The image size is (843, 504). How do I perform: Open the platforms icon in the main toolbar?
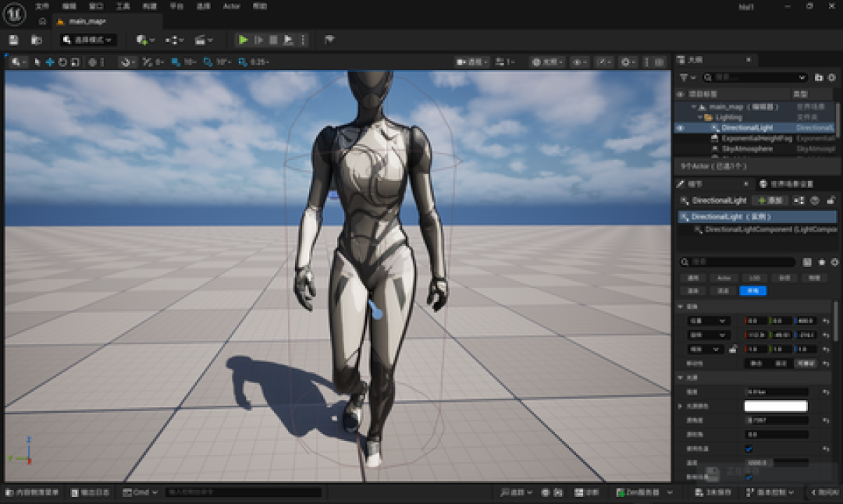[x=329, y=39]
